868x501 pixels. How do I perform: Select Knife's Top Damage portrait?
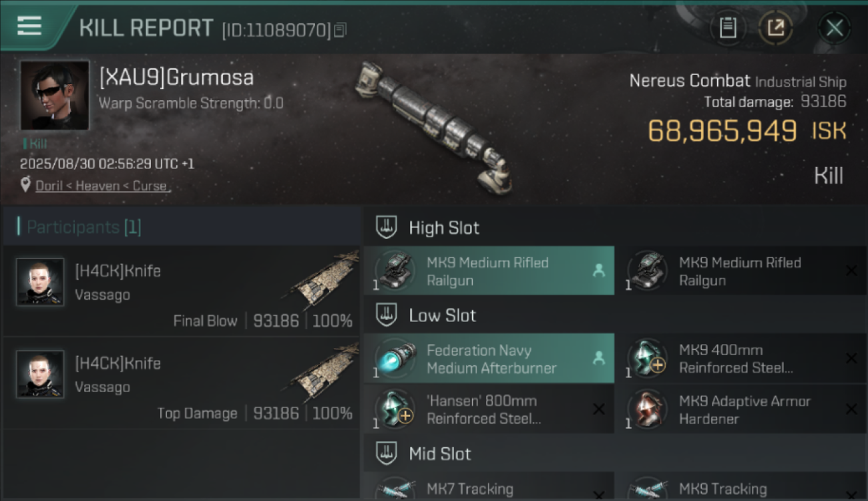pyautogui.click(x=40, y=374)
